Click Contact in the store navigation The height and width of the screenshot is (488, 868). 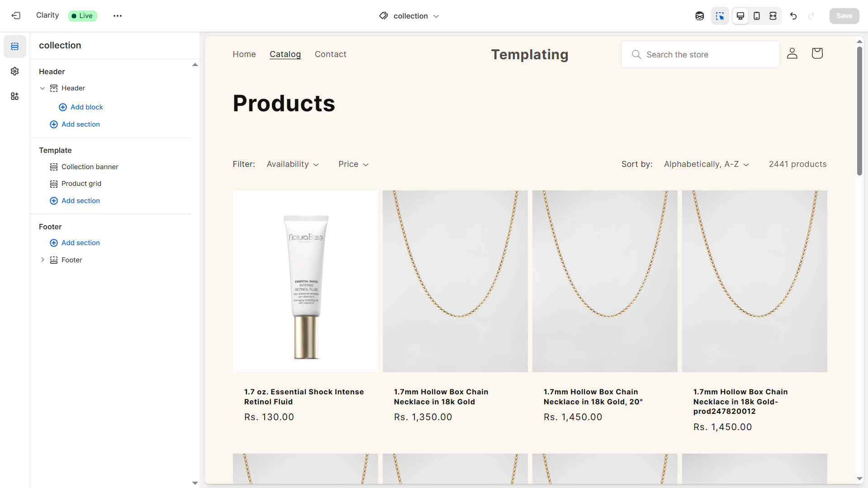[331, 54]
